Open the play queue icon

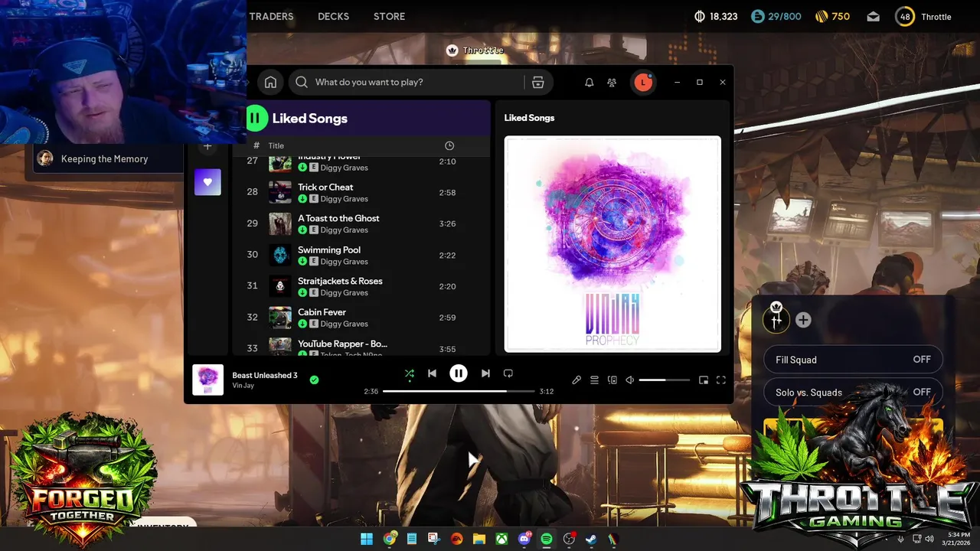pyautogui.click(x=594, y=380)
